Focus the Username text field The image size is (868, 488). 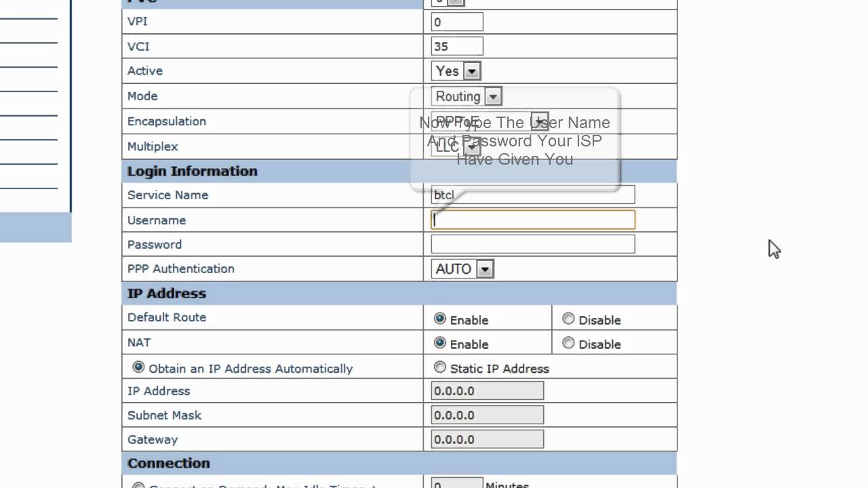[x=533, y=220]
